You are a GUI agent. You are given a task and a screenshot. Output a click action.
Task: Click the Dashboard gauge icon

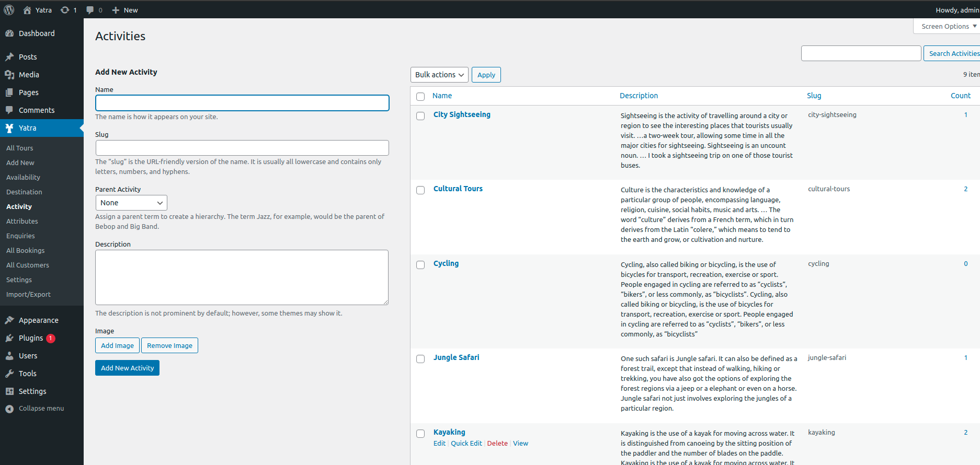[9, 33]
